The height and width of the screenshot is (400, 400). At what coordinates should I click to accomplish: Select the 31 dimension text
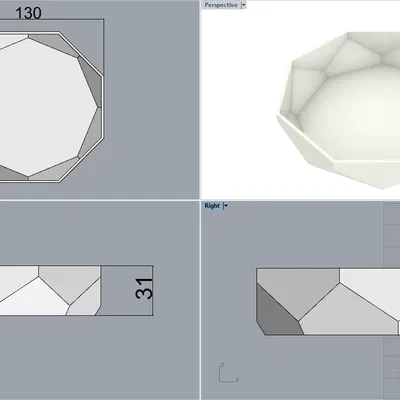point(144,288)
